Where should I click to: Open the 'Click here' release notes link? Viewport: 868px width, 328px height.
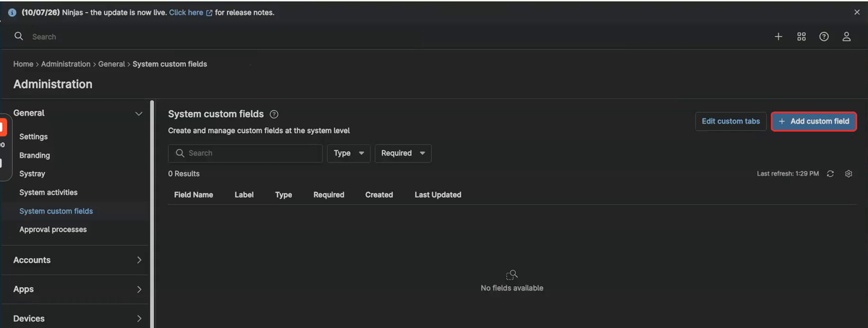pyautogui.click(x=190, y=12)
